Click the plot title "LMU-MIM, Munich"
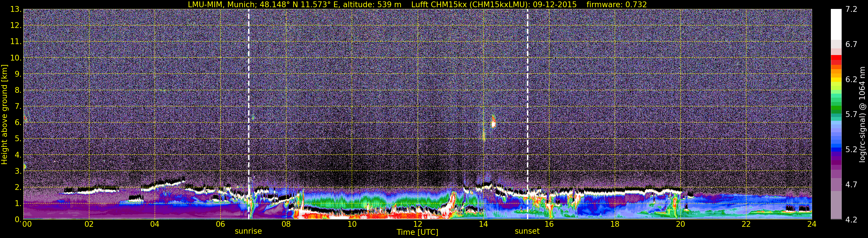The image size is (868, 238). pos(223,4)
